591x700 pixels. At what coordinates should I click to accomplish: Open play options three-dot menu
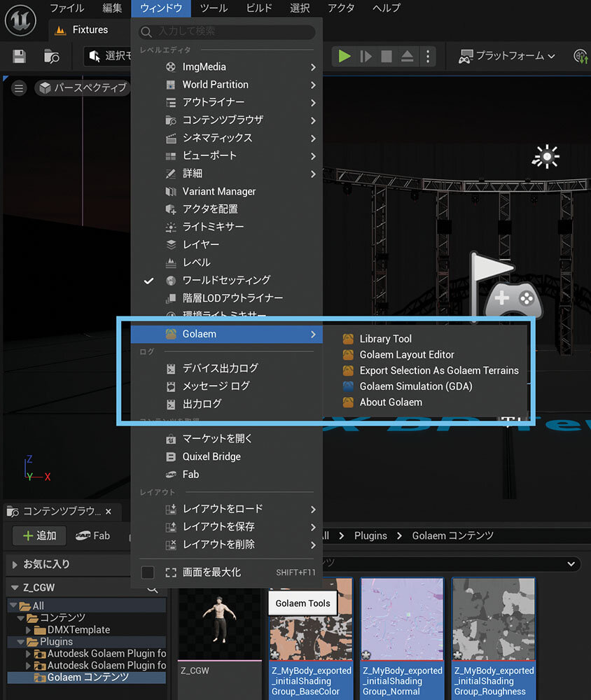(x=428, y=56)
